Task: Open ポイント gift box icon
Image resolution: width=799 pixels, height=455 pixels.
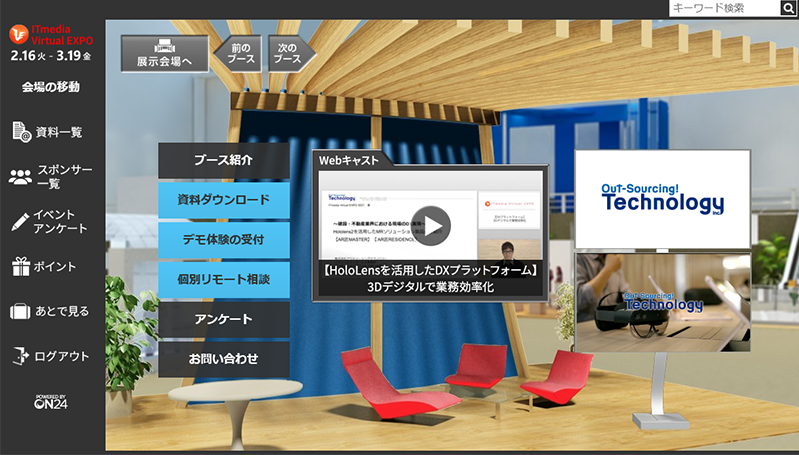Action: pyautogui.click(x=21, y=266)
